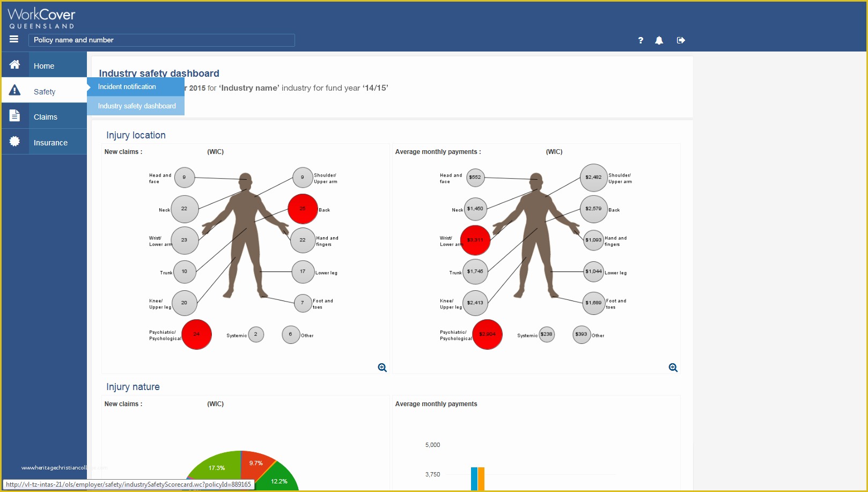
Task: Zoom the Average monthly payments body chart
Action: pos(673,368)
